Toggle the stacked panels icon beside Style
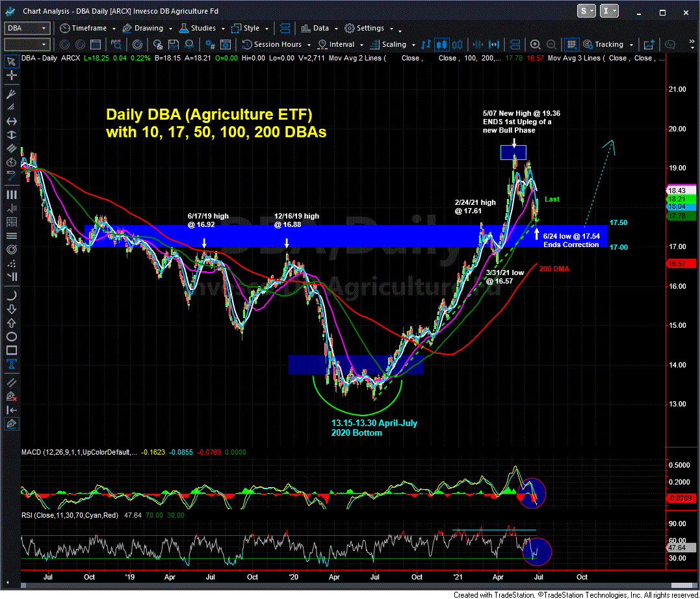The image size is (700, 599). (285, 28)
